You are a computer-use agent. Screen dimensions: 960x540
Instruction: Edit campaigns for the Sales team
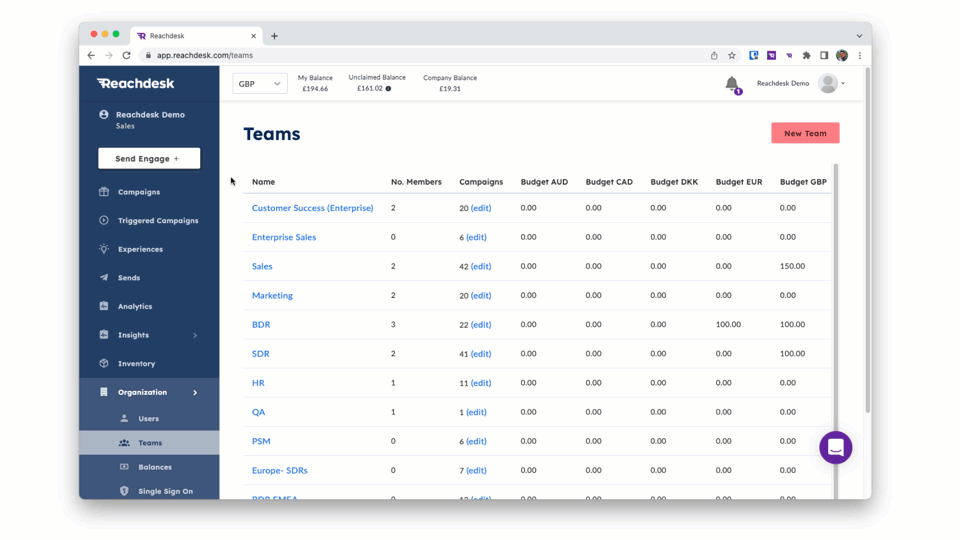[481, 266]
